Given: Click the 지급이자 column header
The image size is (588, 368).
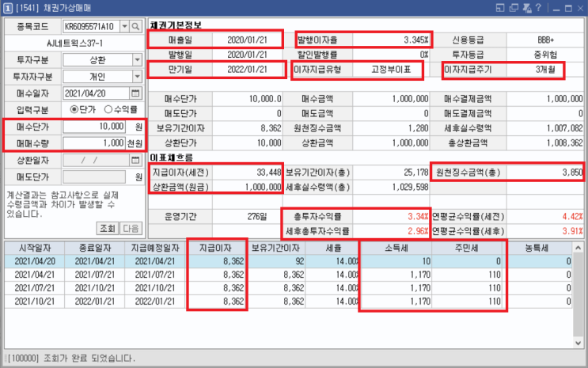Looking at the screenshot, I should point(215,248).
